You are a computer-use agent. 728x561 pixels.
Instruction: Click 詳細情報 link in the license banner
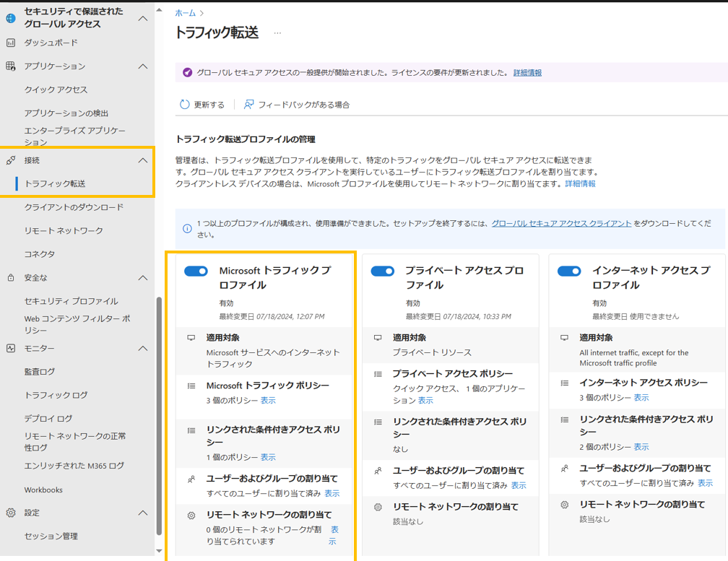coord(527,73)
